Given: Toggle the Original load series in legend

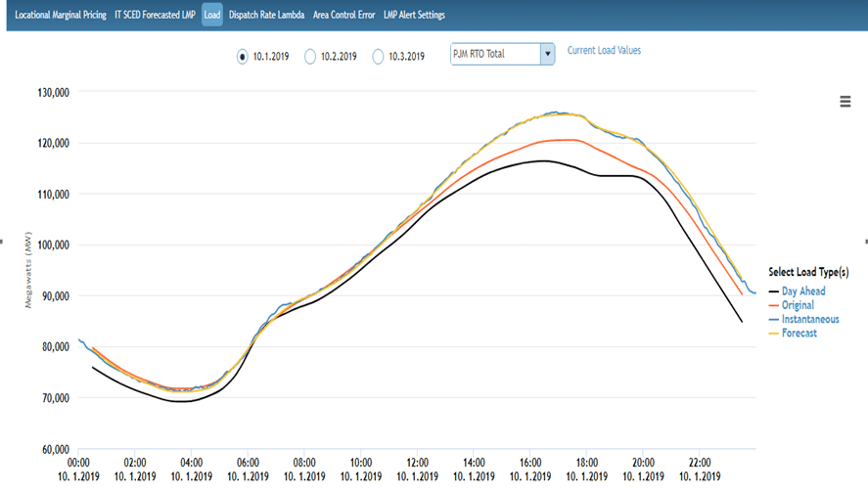Looking at the screenshot, I should point(799,305).
